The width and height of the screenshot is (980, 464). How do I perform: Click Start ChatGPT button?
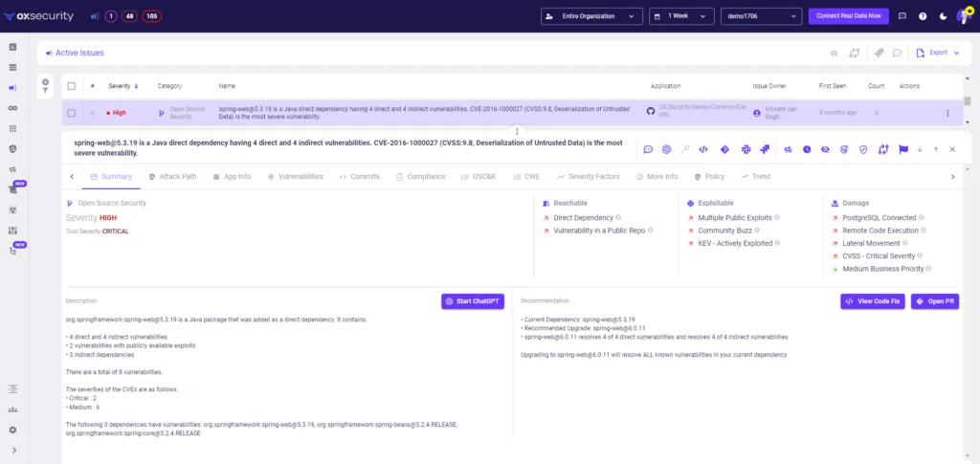point(473,301)
